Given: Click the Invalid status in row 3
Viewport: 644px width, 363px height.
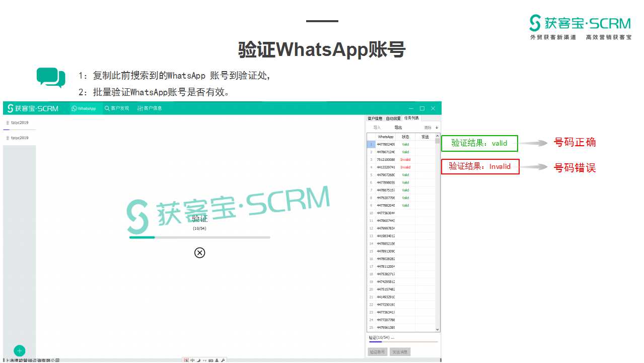Looking at the screenshot, I should pyautogui.click(x=405, y=160).
